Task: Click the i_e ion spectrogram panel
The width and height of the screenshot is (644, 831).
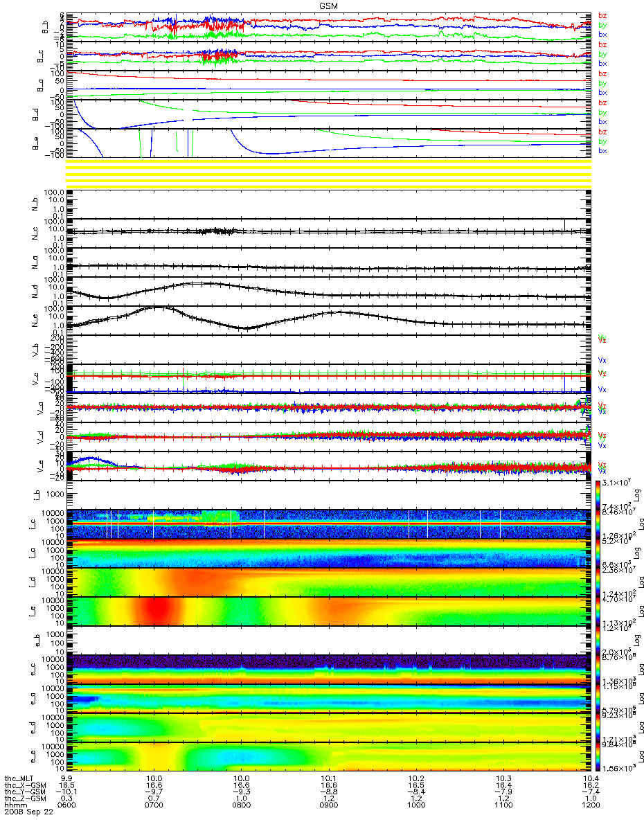Action: (x=329, y=611)
